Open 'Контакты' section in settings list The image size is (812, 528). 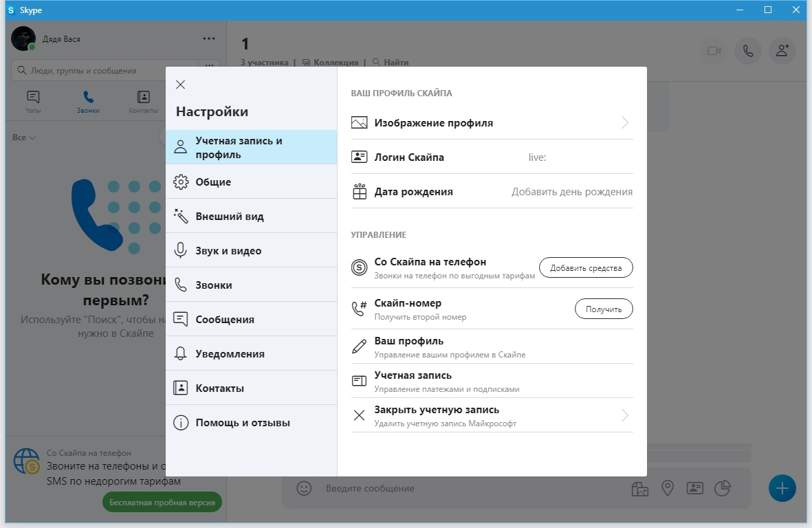point(251,388)
